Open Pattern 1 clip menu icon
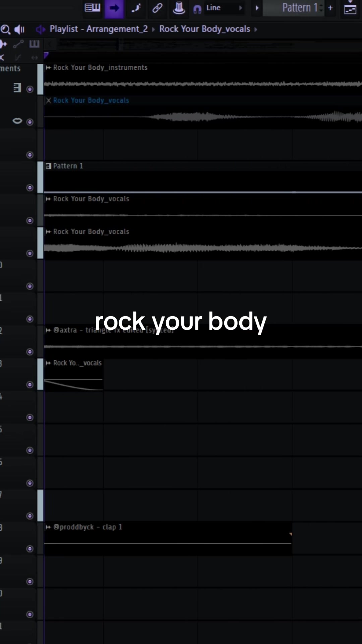362x644 pixels. (48, 166)
